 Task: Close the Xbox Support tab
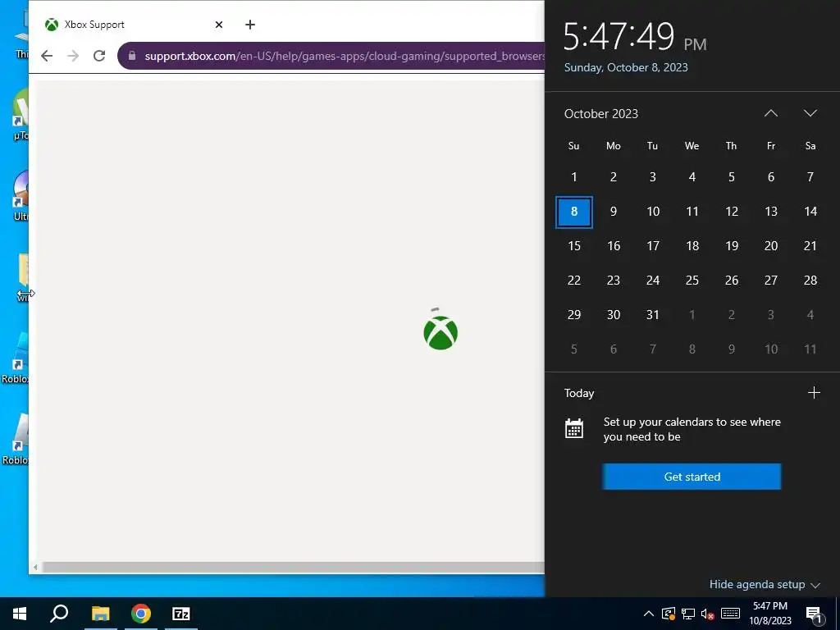pos(218,25)
